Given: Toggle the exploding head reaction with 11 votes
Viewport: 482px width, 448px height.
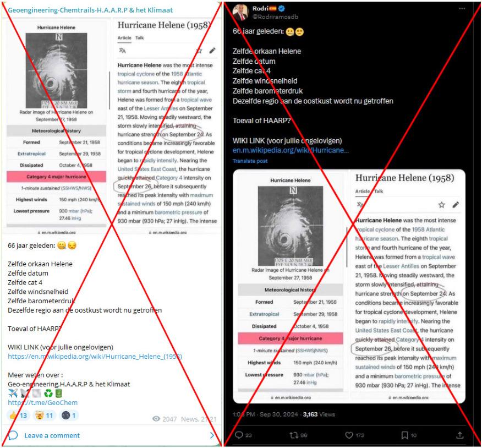Looking at the screenshot, I should (44, 416).
